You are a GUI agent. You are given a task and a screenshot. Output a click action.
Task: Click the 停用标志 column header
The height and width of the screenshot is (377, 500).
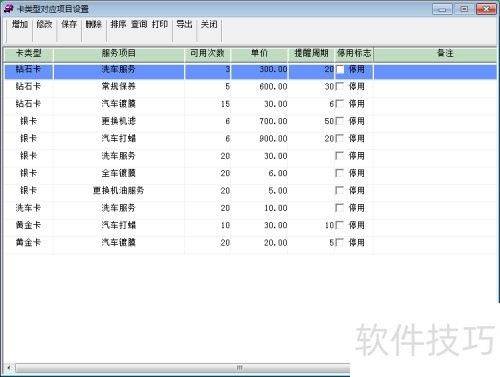click(x=354, y=54)
